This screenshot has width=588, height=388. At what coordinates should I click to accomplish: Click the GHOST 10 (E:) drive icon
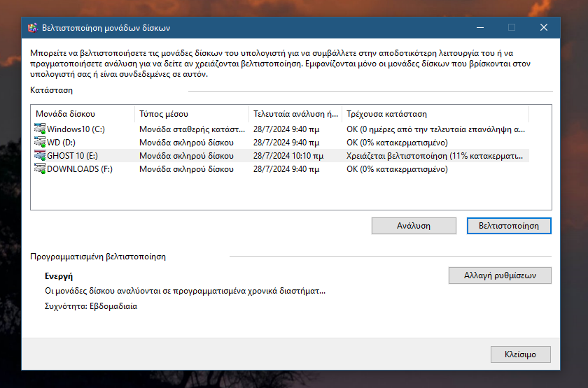coord(40,155)
